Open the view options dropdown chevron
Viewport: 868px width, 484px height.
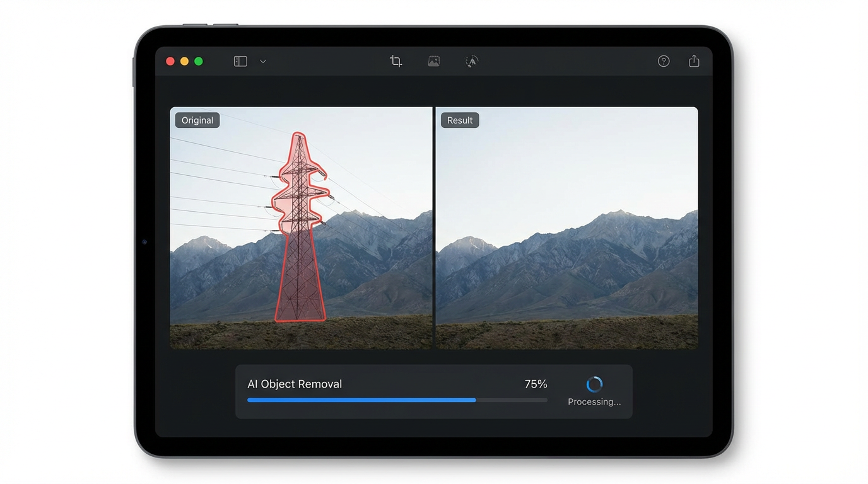(x=262, y=60)
